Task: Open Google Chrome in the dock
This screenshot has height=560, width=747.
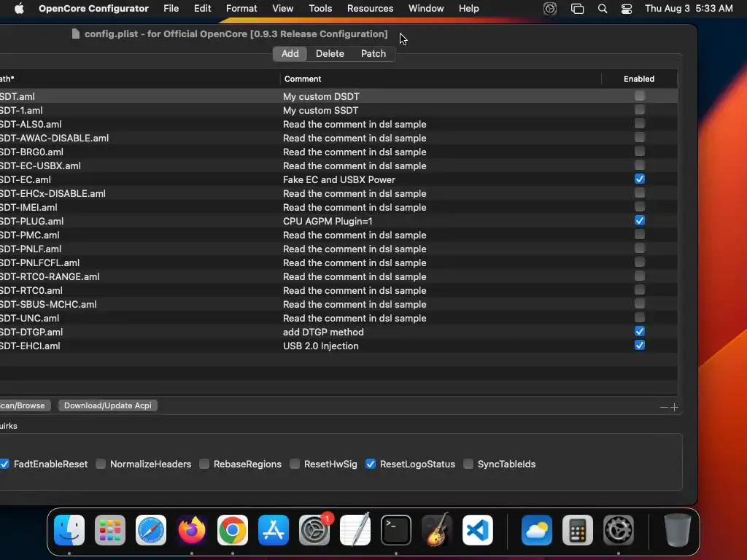Action: point(233,530)
